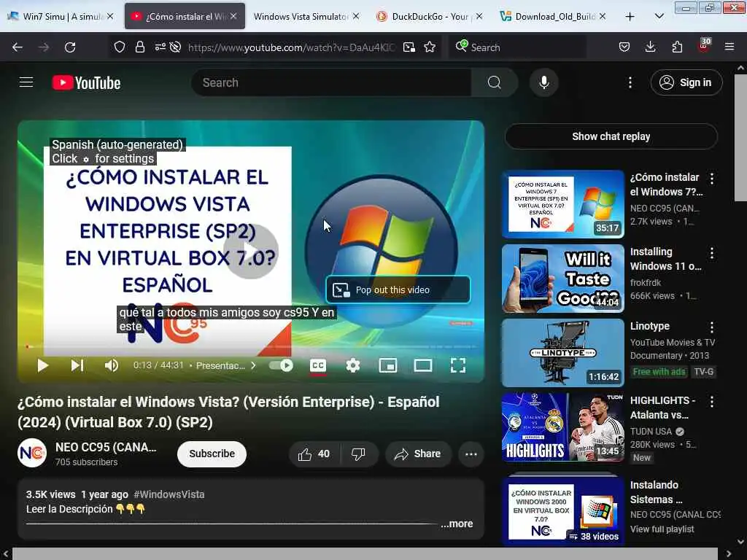Enter full screen mode icon
Screen dimensions: 747x560
(458, 366)
